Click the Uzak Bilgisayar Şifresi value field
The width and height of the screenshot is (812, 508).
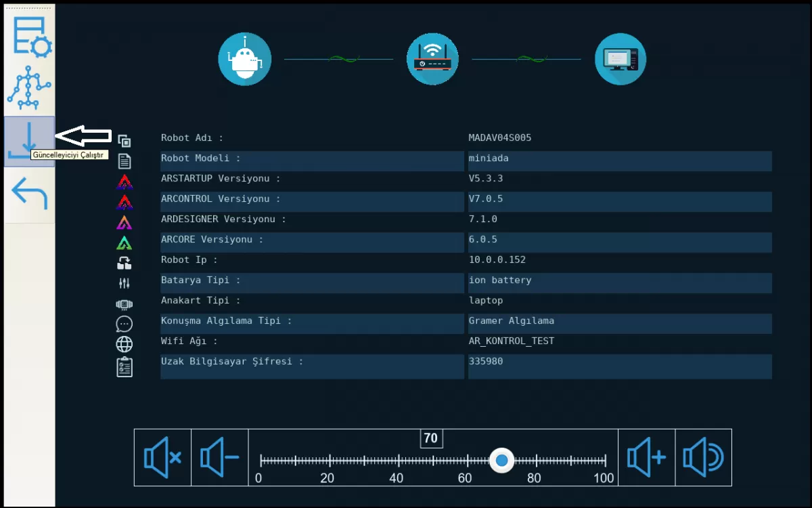619,366
